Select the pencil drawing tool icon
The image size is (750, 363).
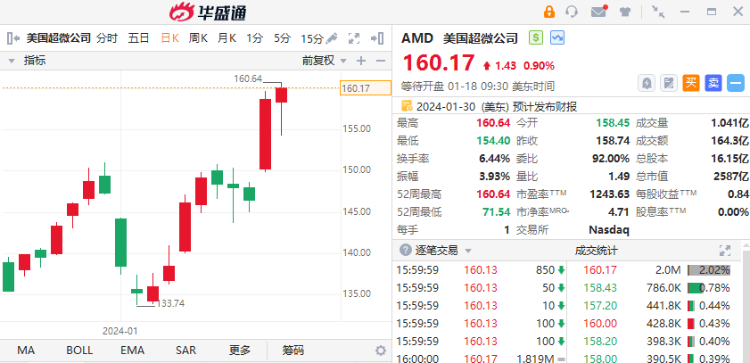click(x=332, y=38)
